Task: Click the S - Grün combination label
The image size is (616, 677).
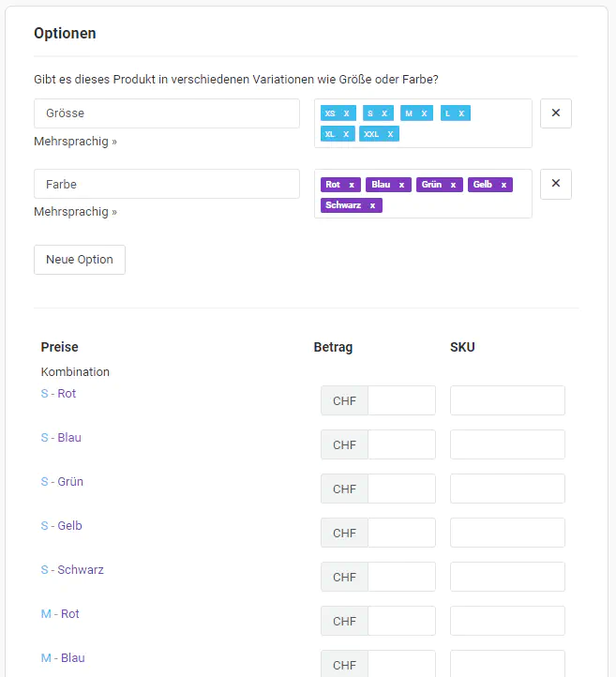Action: pos(62,482)
